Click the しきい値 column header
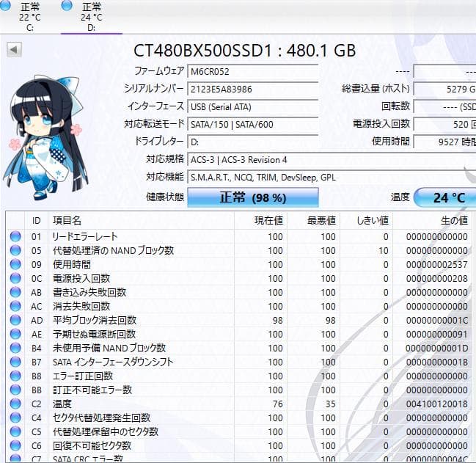Screen dimensions: 476x463 point(366,220)
